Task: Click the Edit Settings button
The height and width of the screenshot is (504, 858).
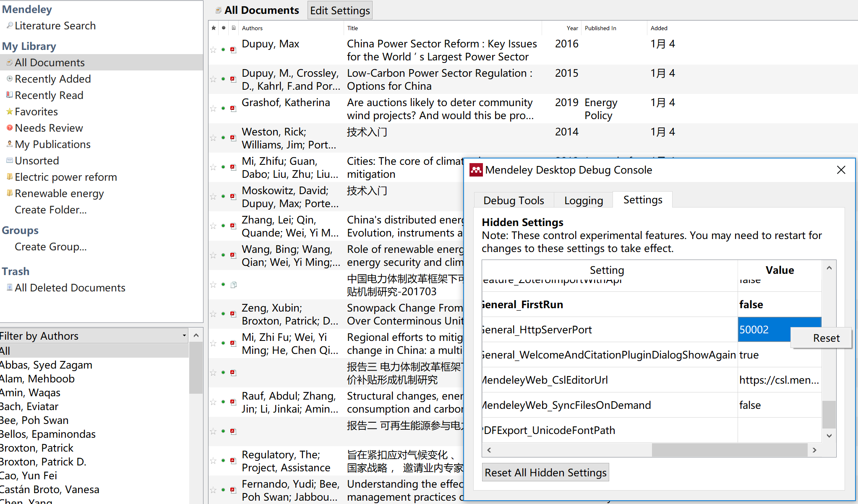Action: click(x=340, y=10)
